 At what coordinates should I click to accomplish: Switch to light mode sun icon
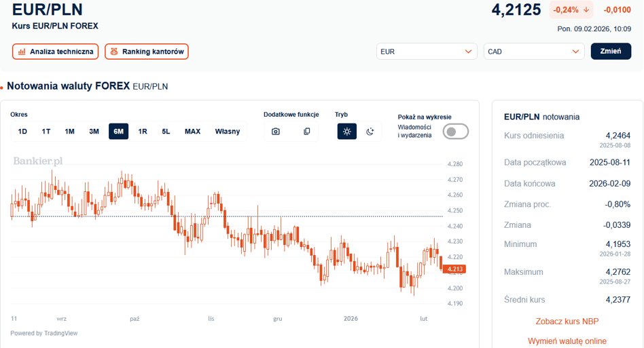pyautogui.click(x=347, y=132)
